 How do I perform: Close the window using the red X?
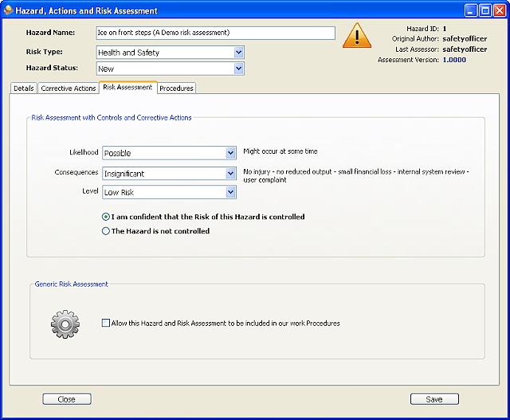(500, 10)
